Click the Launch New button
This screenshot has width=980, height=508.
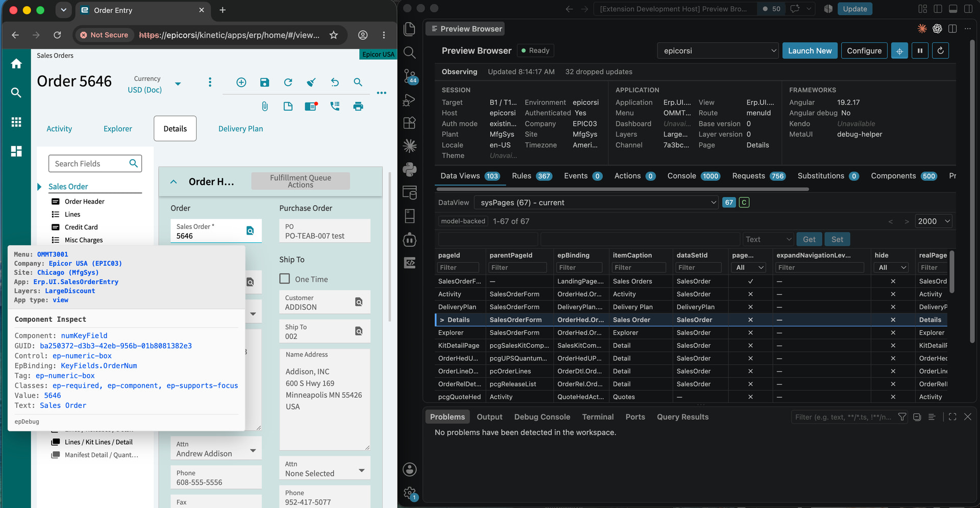(x=810, y=51)
